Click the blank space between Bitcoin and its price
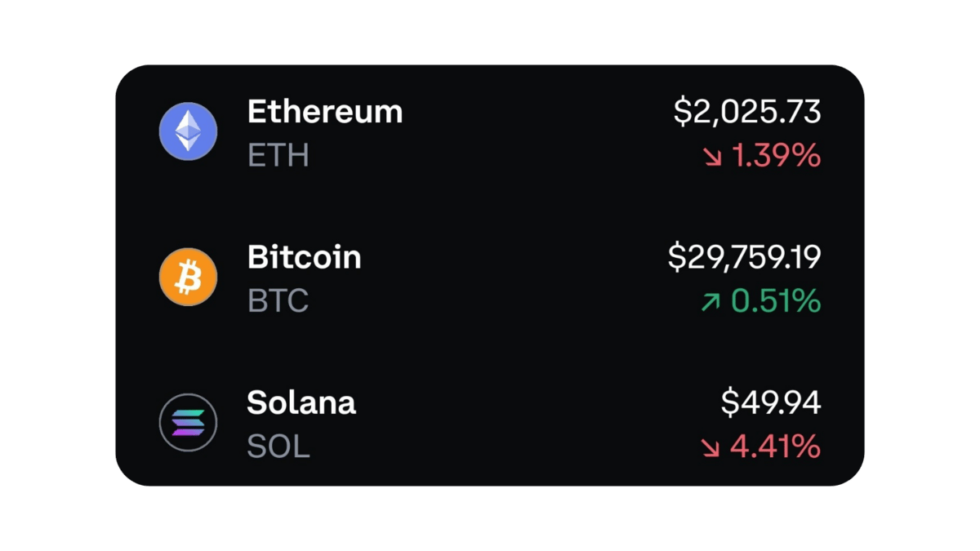Screen dimensions: 980x551 click(514, 278)
